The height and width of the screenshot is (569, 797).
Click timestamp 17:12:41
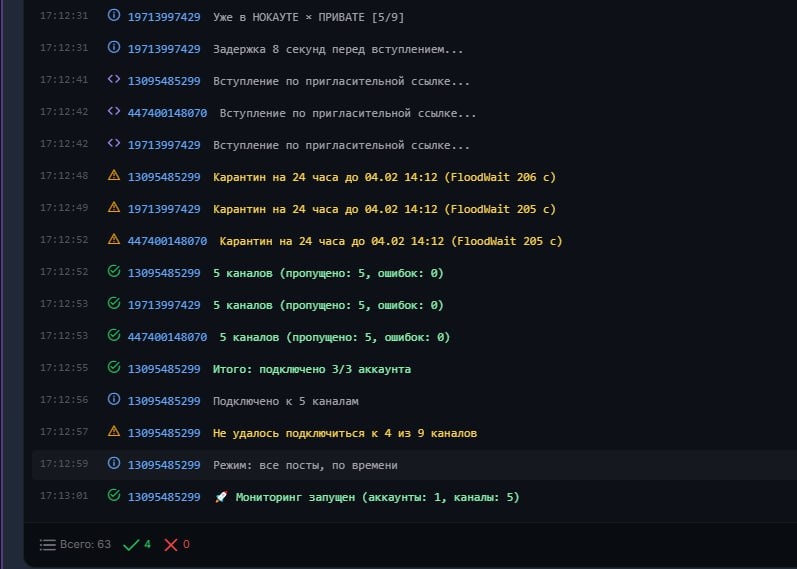click(x=64, y=80)
